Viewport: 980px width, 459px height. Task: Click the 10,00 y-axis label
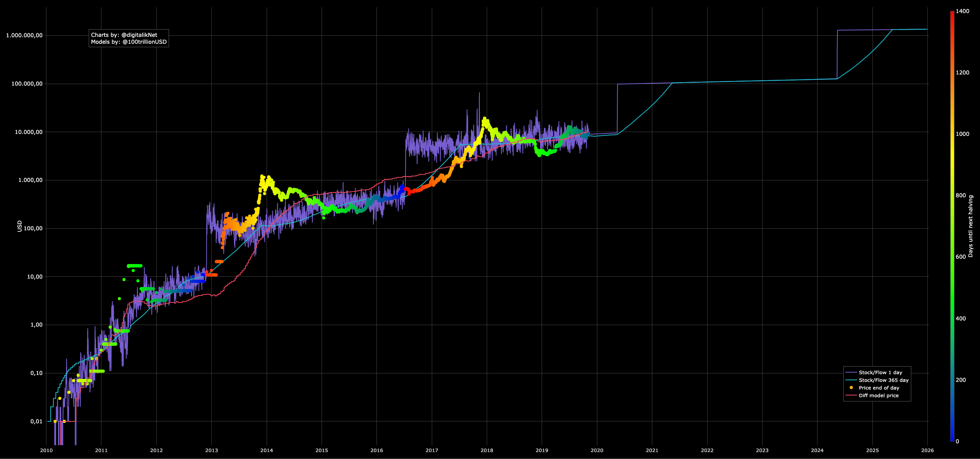tap(35, 277)
